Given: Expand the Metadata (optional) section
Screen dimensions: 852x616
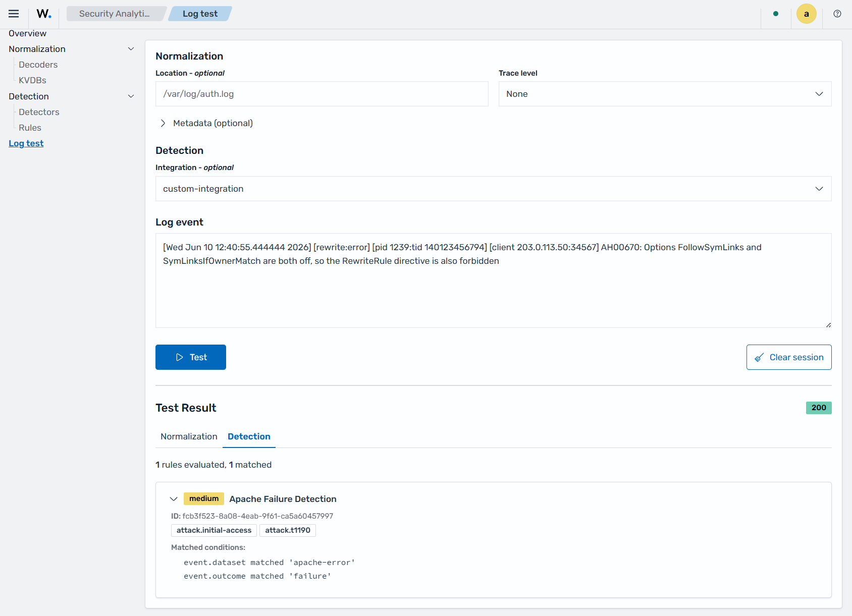Looking at the screenshot, I should [206, 123].
